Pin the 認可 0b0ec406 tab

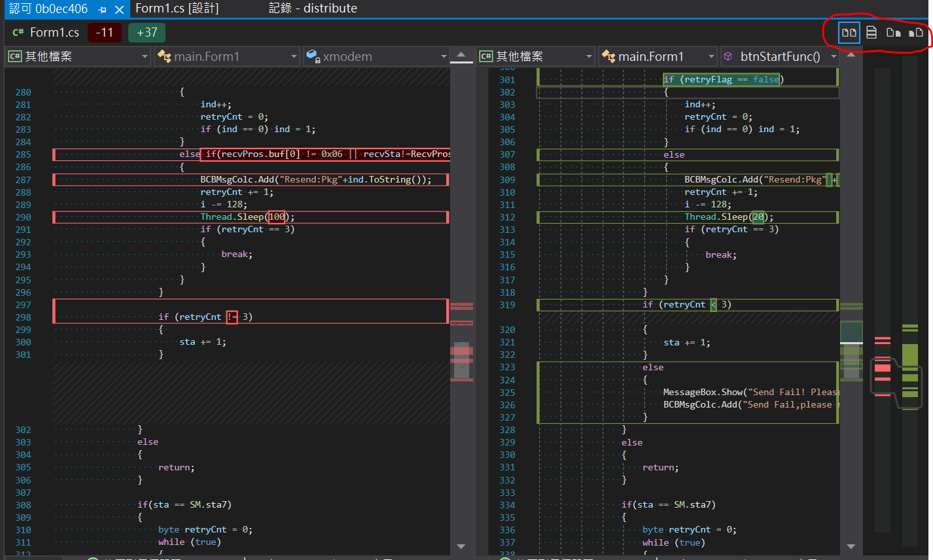coord(103,10)
